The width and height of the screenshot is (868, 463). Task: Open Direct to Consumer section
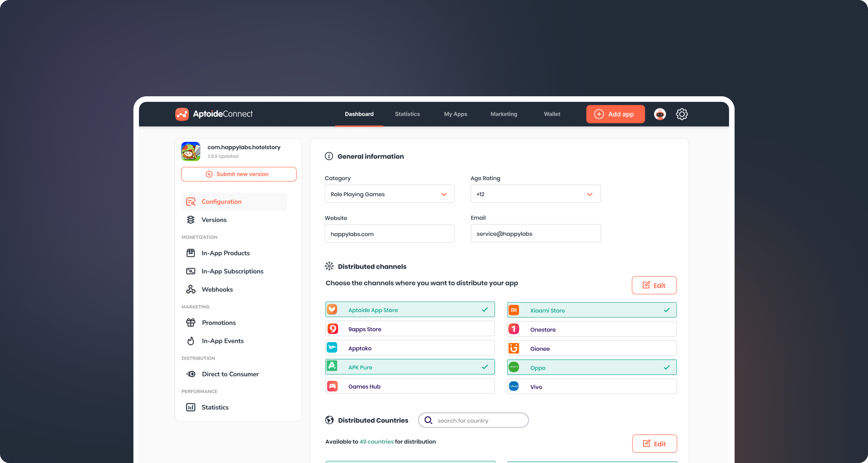tap(230, 374)
